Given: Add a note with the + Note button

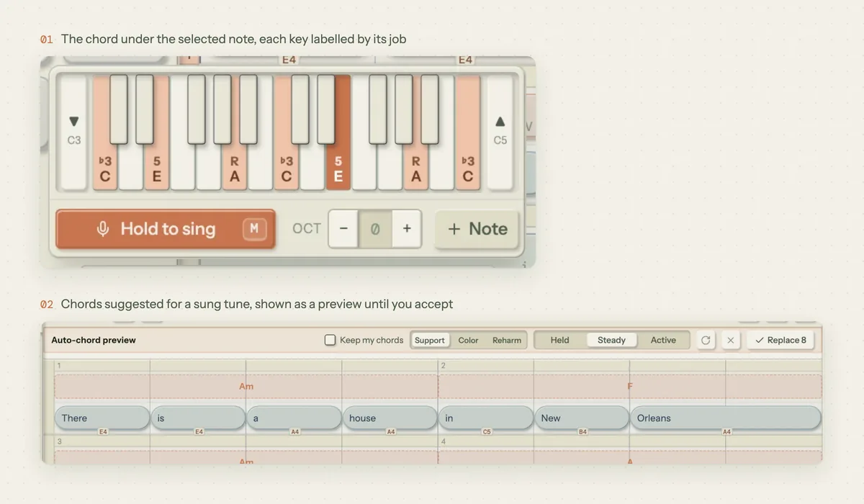Looking at the screenshot, I should pyautogui.click(x=477, y=229).
